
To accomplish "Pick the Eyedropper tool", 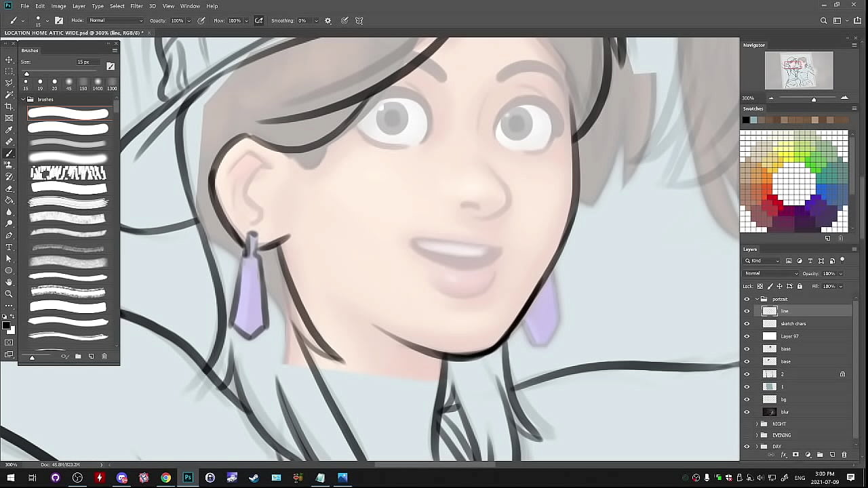I will (9, 129).
